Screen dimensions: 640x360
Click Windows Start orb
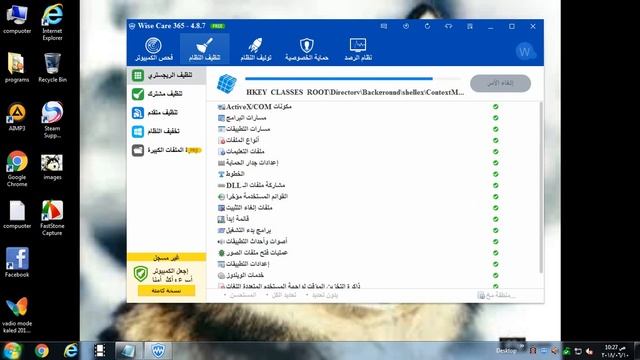click(x=12, y=351)
